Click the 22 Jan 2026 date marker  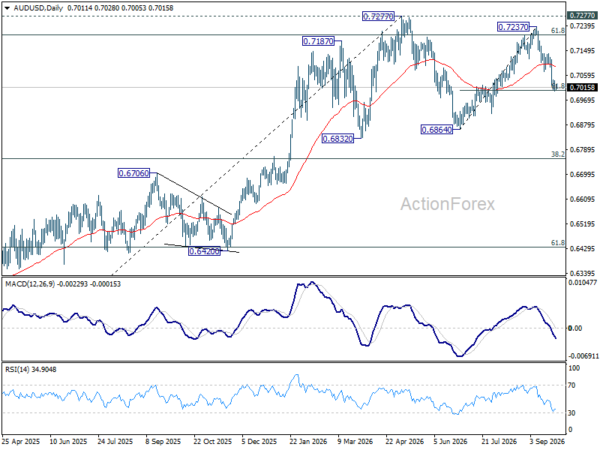tap(308, 441)
